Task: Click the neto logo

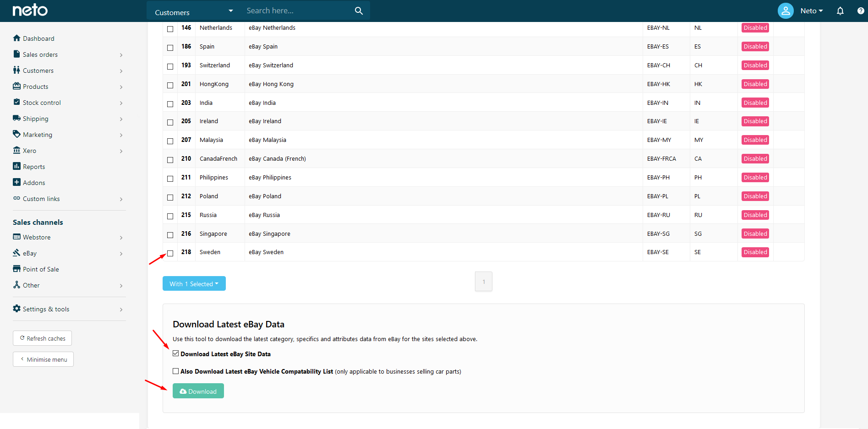Action: point(30,10)
